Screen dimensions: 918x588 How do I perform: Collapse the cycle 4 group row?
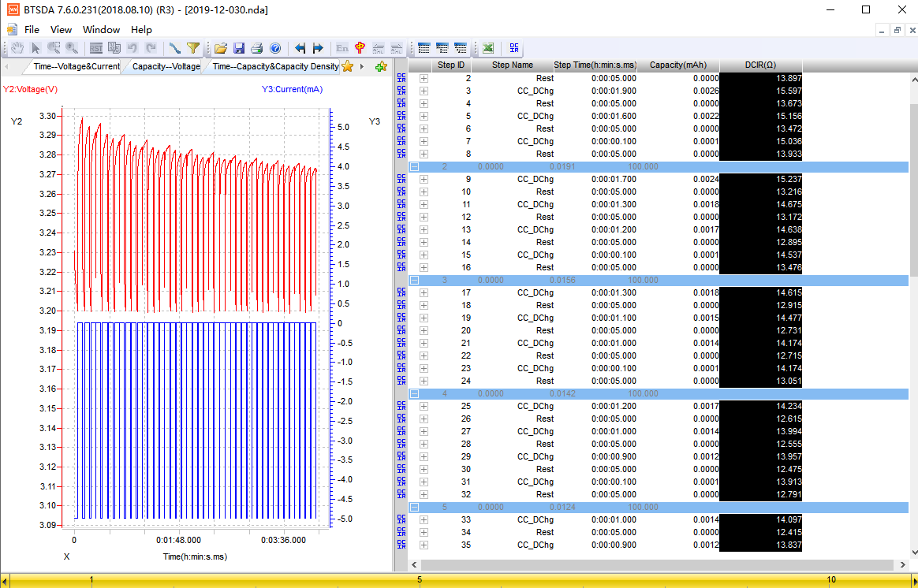click(415, 394)
